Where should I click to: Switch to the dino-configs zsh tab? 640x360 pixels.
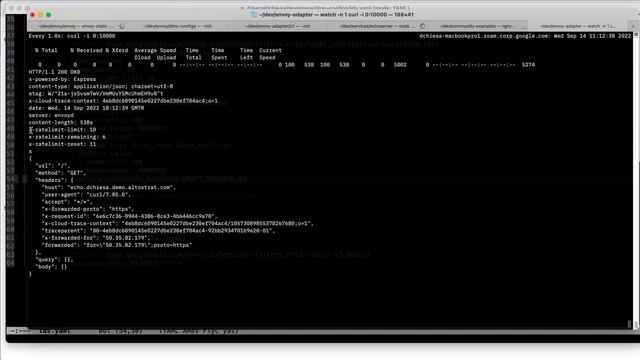[x=178, y=26]
